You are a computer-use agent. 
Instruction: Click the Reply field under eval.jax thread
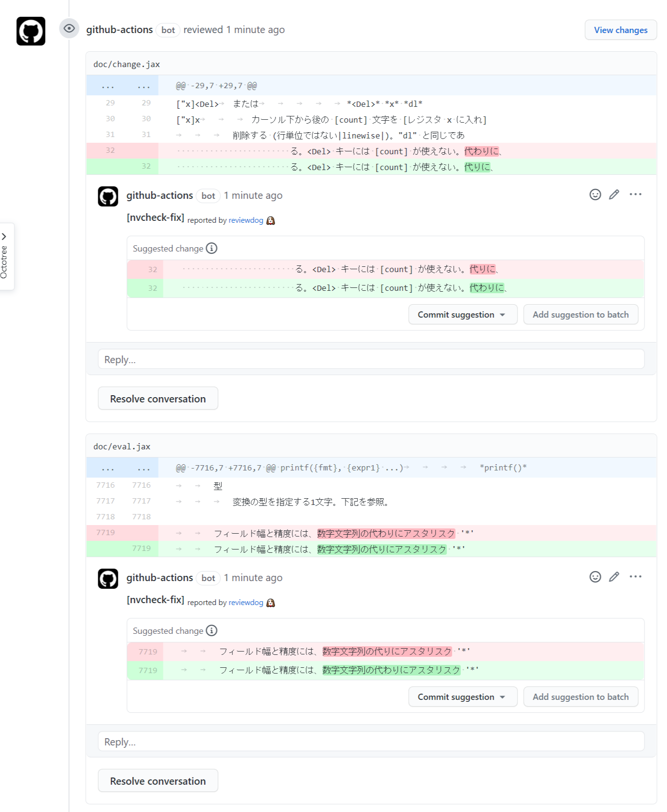pyautogui.click(x=371, y=742)
